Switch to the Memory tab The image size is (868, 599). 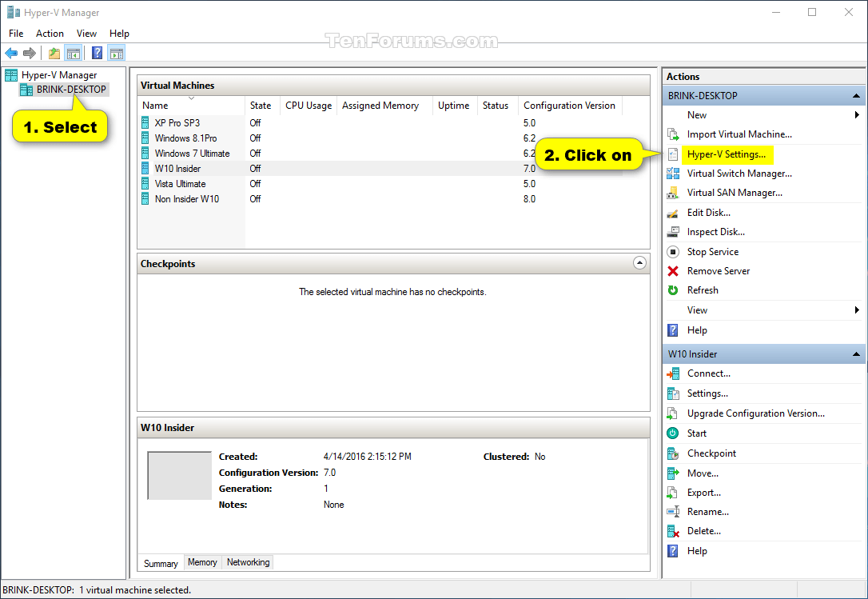click(202, 562)
